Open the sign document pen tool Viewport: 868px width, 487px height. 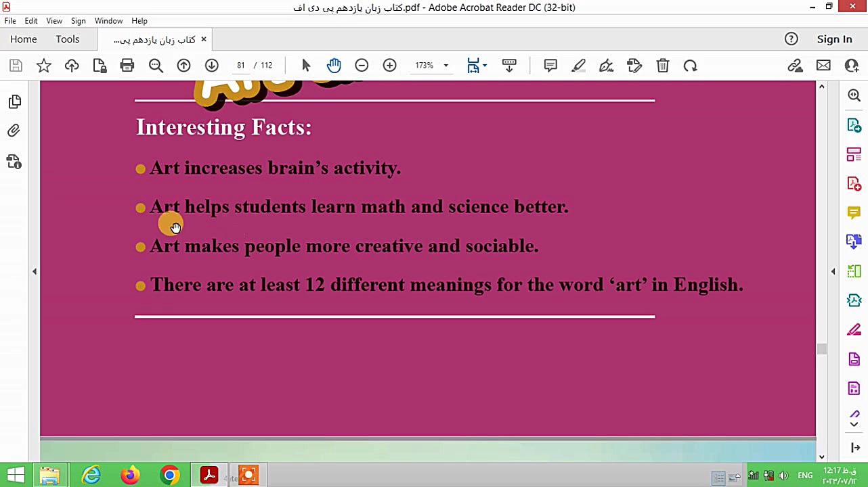[x=606, y=66]
